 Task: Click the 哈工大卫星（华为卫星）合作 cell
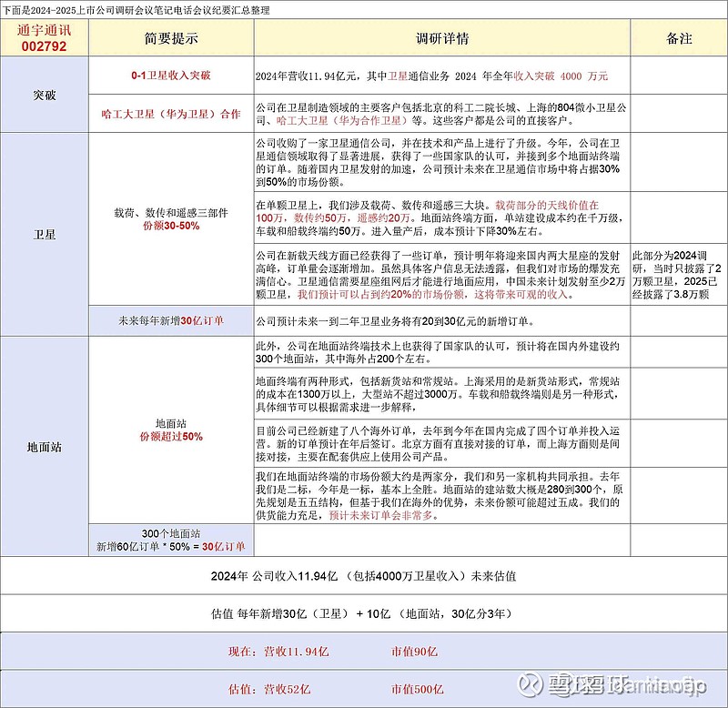(x=171, y=114)
